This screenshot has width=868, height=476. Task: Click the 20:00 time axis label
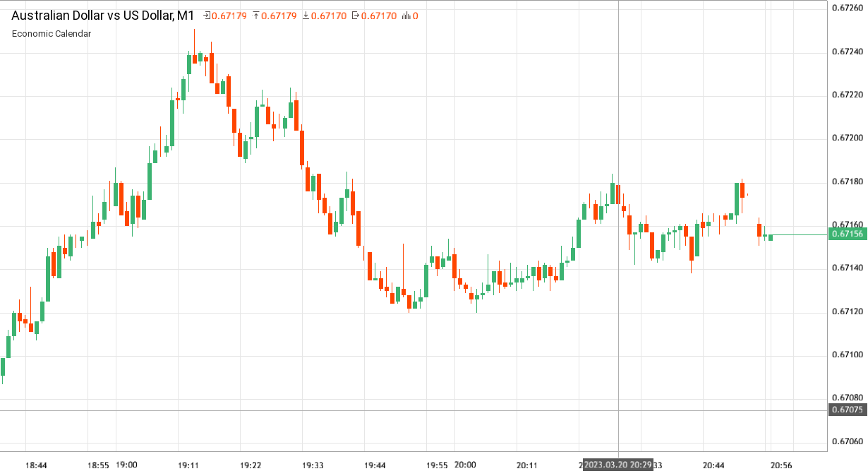pos(465,465)
